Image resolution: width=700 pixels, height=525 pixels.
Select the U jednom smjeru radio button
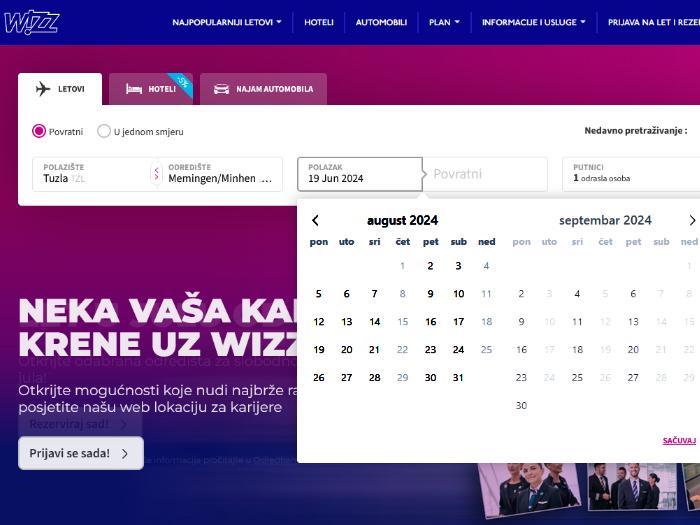click(x=104, y=131)
